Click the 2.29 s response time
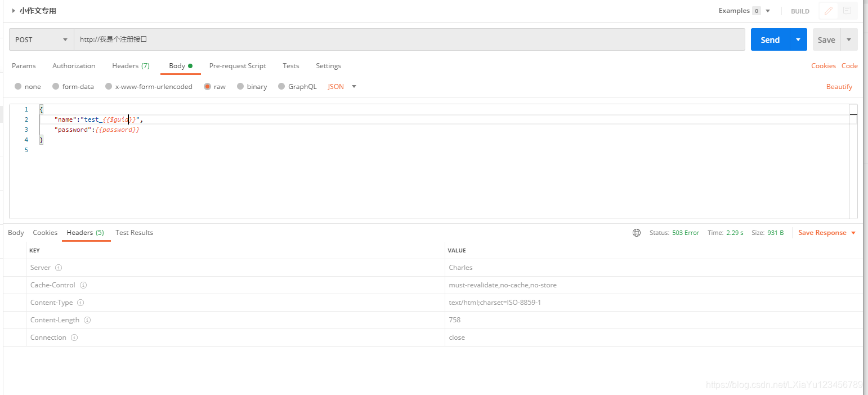The width and height of the screenshot is (868, 395). pyautogui.click(x=735, y=233)
